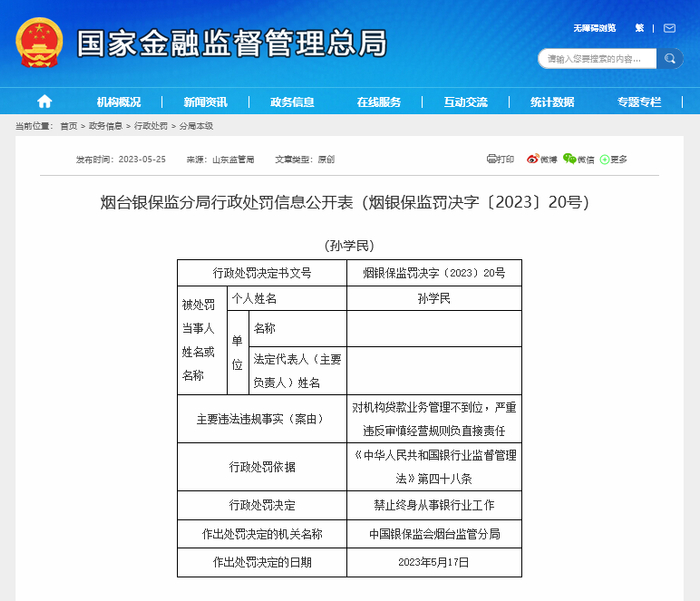The image size is (700, 601).
Task: Click the 作出处罚决定的日期 cell
Action: point(262,563)
